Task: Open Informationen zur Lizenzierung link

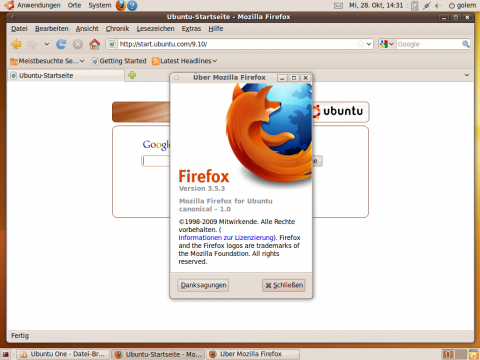Action: pos(226,238)
